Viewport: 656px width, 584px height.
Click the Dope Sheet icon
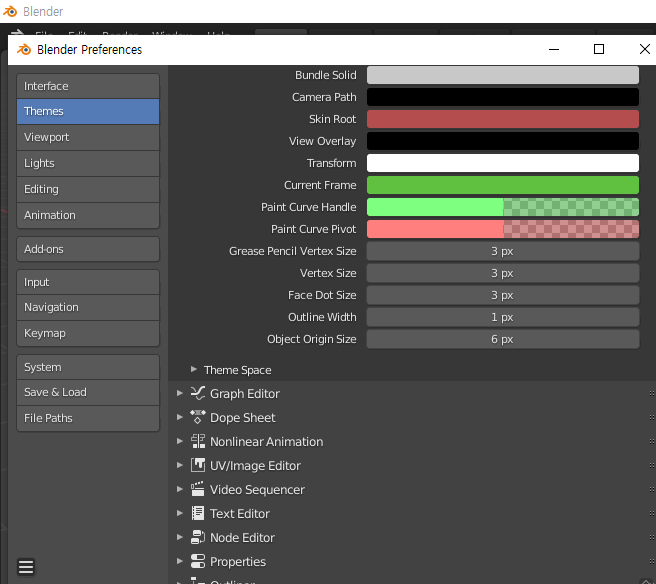point(198,417)
